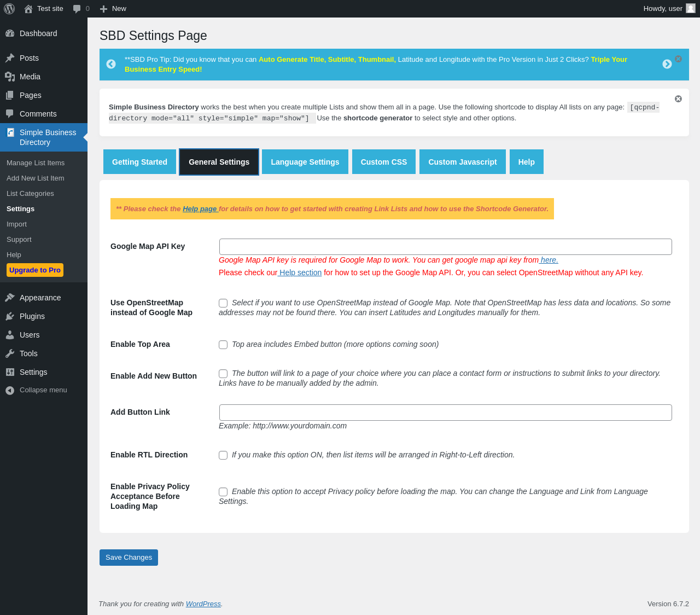Dismiss the shortcode information notice
Image resolution: width=700 pixels, height=615 pixels.
678,99
